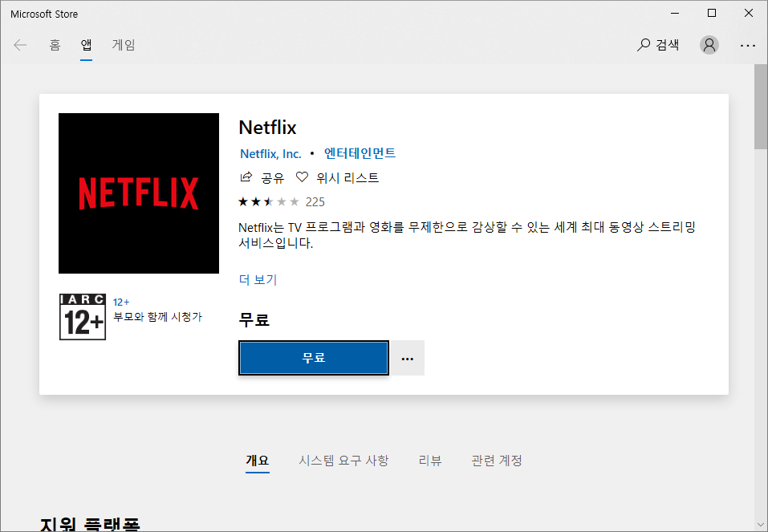Open the 시스템 요구 사항 tab

(343, 461)
